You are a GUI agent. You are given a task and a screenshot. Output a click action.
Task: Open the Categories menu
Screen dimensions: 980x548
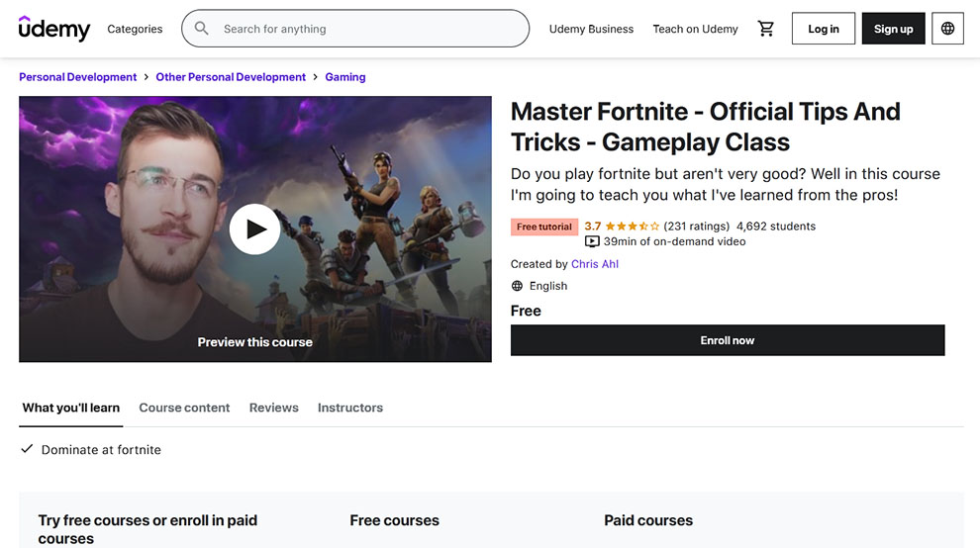pos(135,29)
